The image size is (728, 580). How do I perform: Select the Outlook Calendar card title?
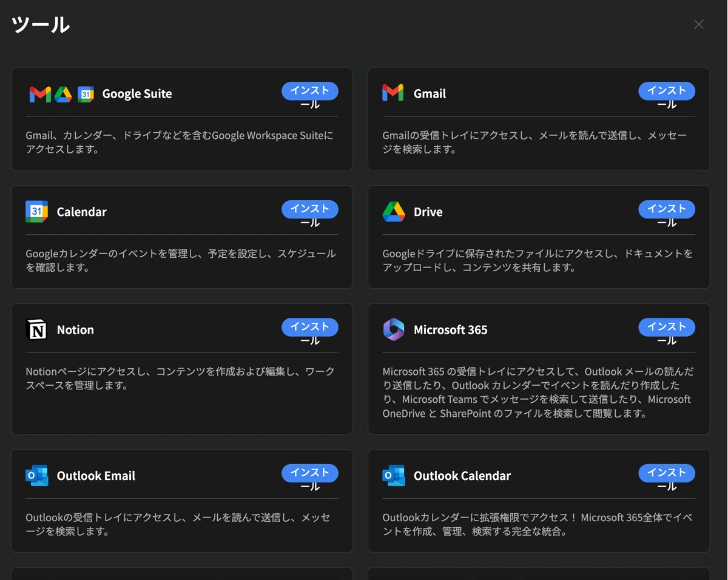(462, 476)
